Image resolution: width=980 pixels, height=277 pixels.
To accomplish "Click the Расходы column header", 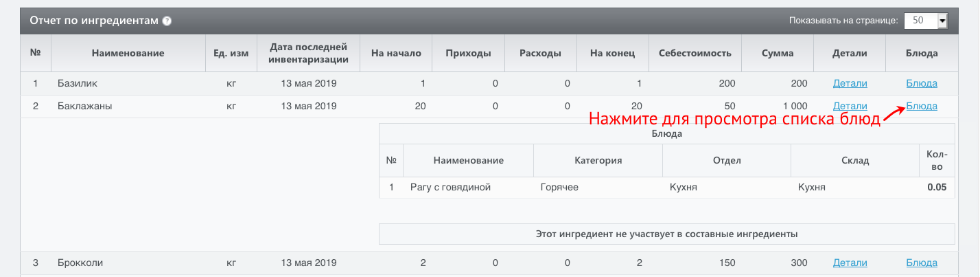I will point(541,54).
